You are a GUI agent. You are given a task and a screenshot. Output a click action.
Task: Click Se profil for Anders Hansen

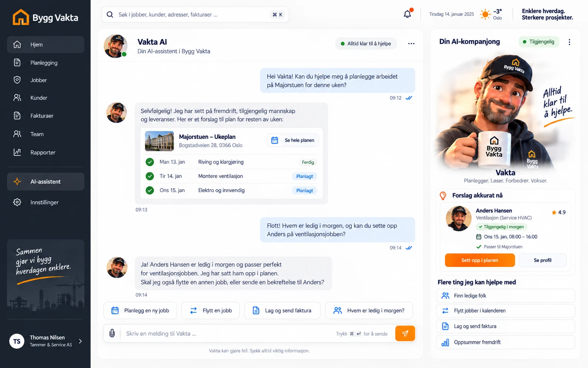point(542,260)
